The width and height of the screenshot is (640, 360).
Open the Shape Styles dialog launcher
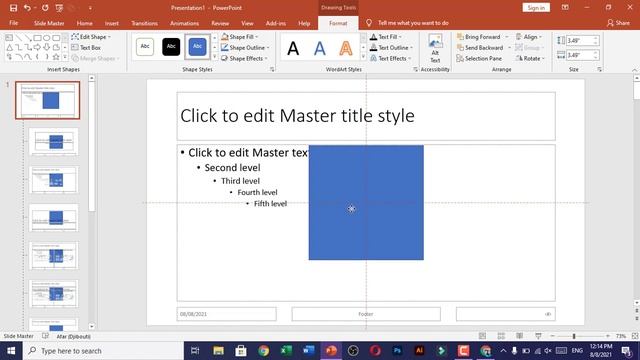tap(272, 70)
